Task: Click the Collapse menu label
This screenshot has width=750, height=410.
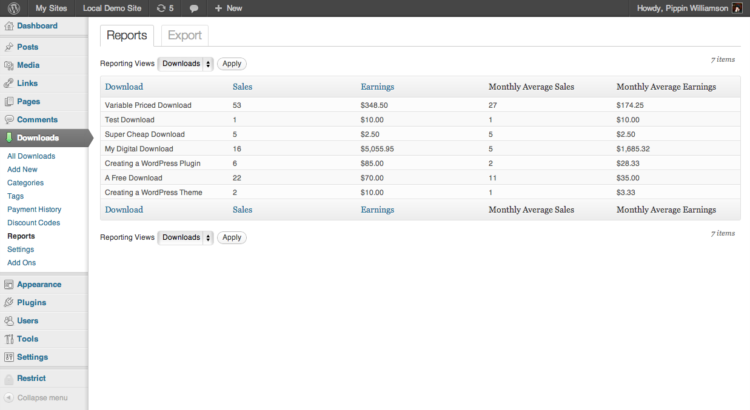Action: tap(43, 398)
